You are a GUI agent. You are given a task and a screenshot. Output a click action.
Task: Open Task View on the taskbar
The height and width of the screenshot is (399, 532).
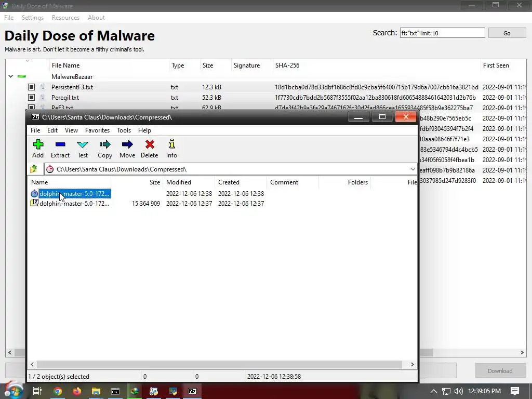tap(37, 391)
